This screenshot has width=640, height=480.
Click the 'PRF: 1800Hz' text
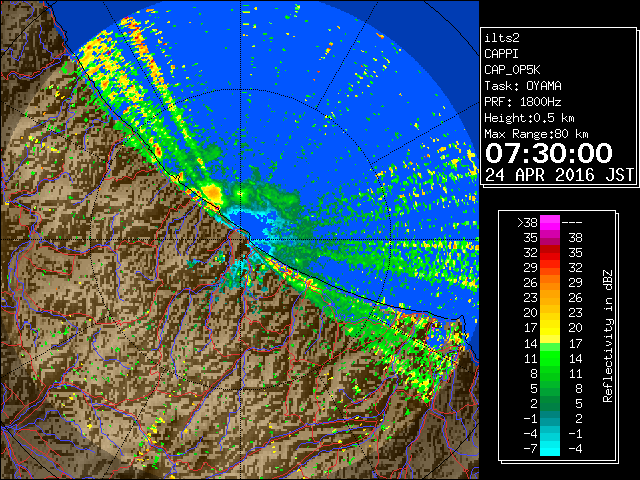click(x=523, y=102)
